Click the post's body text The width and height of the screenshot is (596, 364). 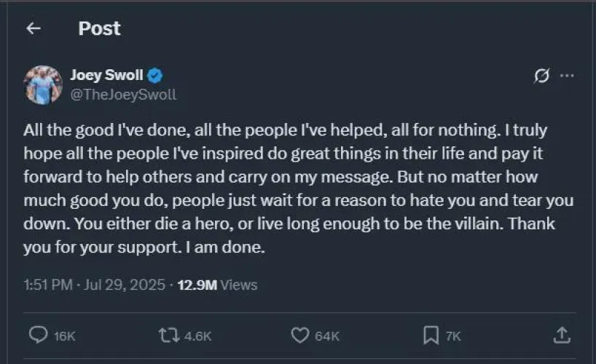pos(297,189)
